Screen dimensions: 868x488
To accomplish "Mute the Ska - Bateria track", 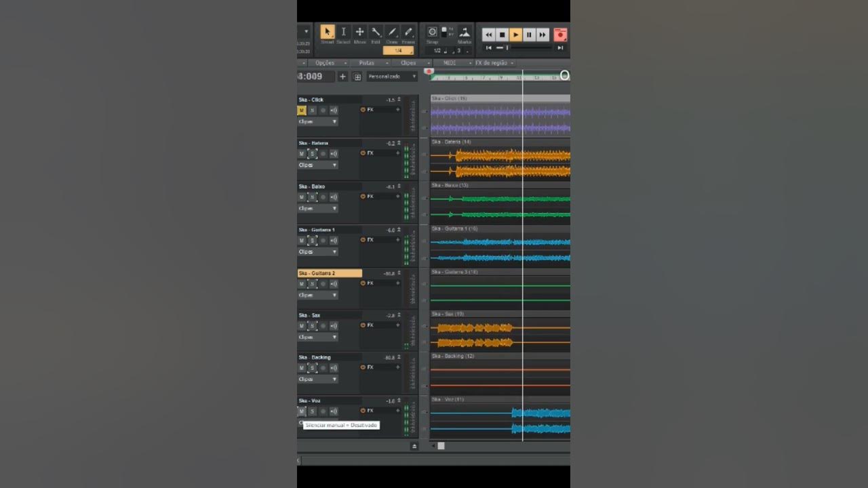I will coord(302,154).
